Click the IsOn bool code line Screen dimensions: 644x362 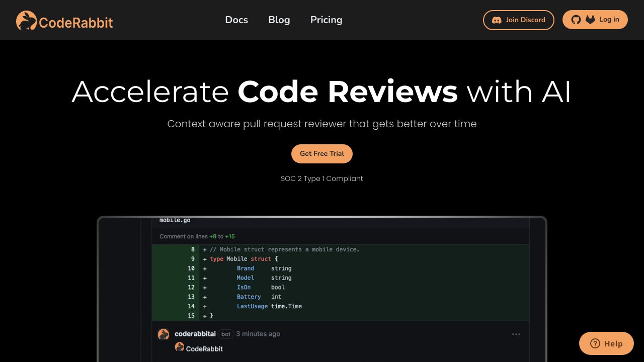coord(340,287)
